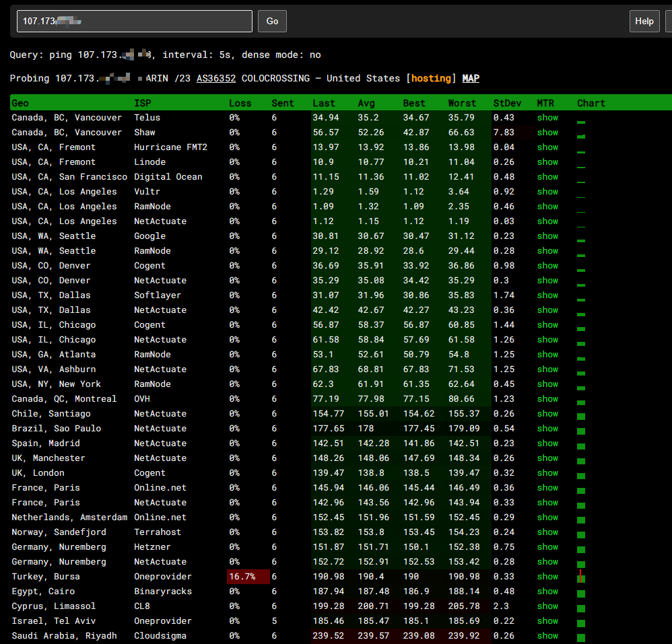This screenshot has width=672, height=644.
Task: Select the 239.52 last value for Riyadh
Action: pos(329,636)
